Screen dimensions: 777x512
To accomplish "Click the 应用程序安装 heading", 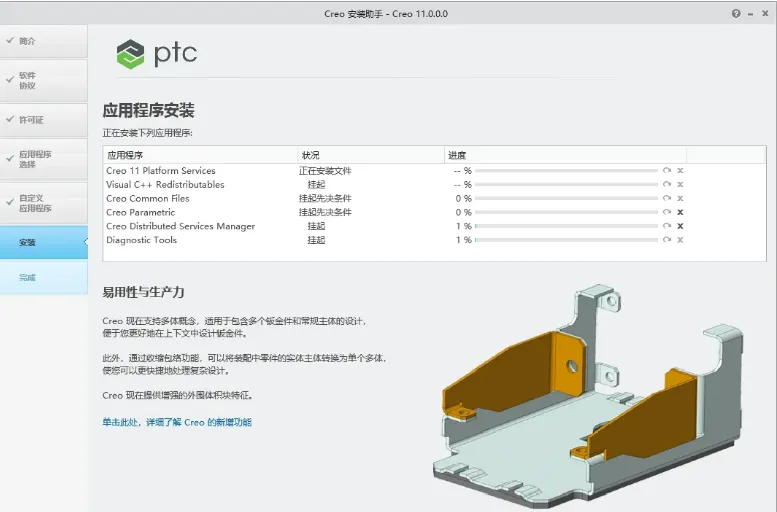I will point(148,110).
